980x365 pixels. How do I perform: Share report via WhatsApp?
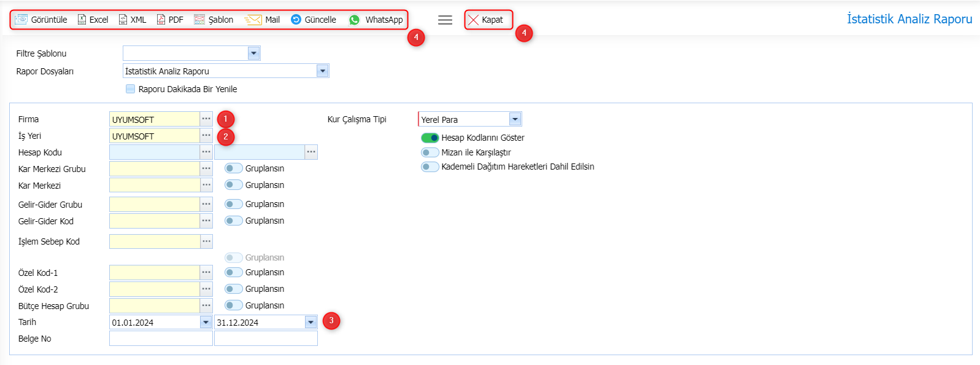[376, 20]
